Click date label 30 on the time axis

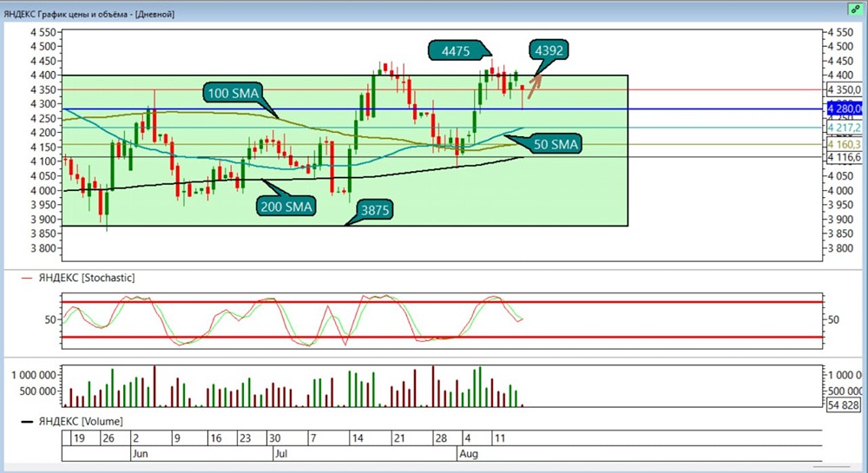[274, 438]
